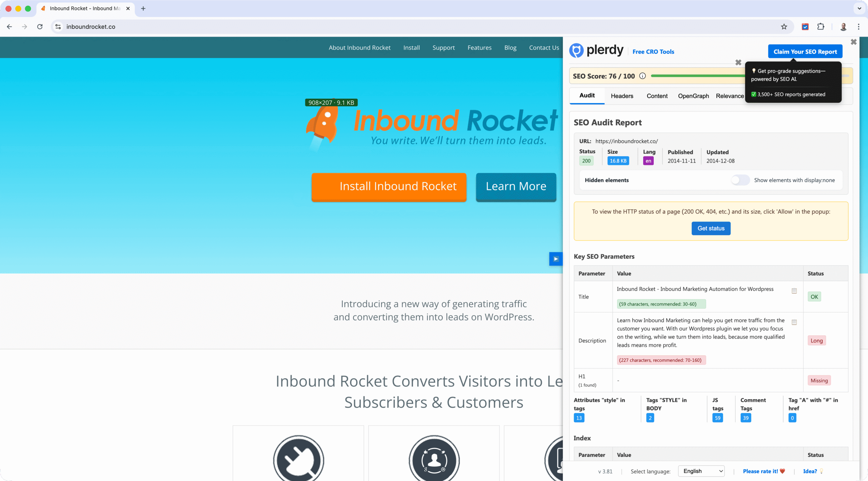Open the Select language dropdown
Image resolution: width=868 pixels, height=481 pixels.
click(x=701, y=471)
